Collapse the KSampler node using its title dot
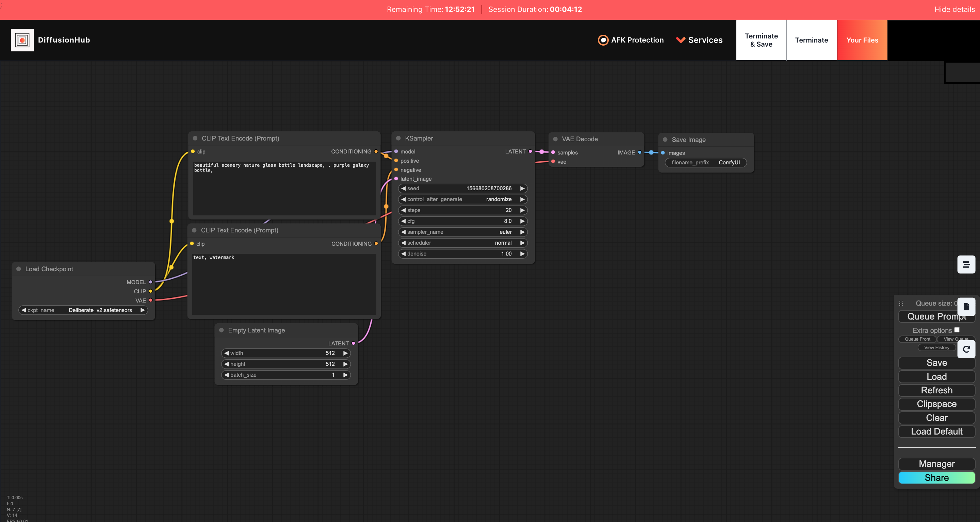The image size is (980, 522). point(398,138)
